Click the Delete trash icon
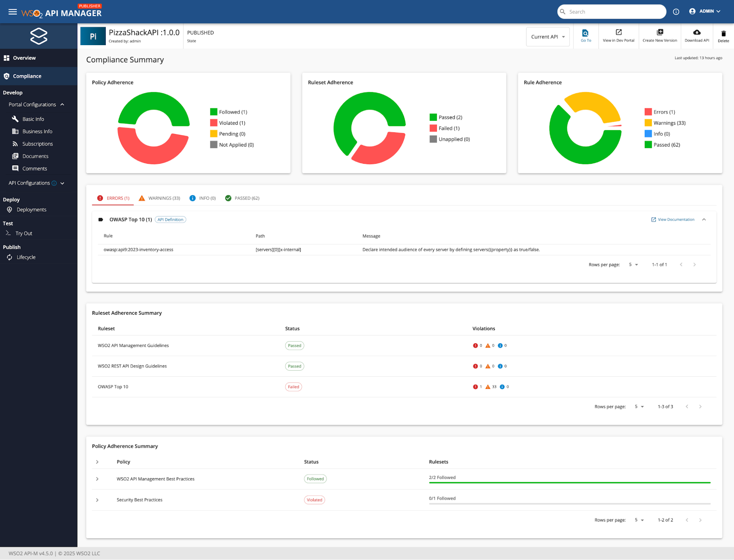 (x=723, y=34)
